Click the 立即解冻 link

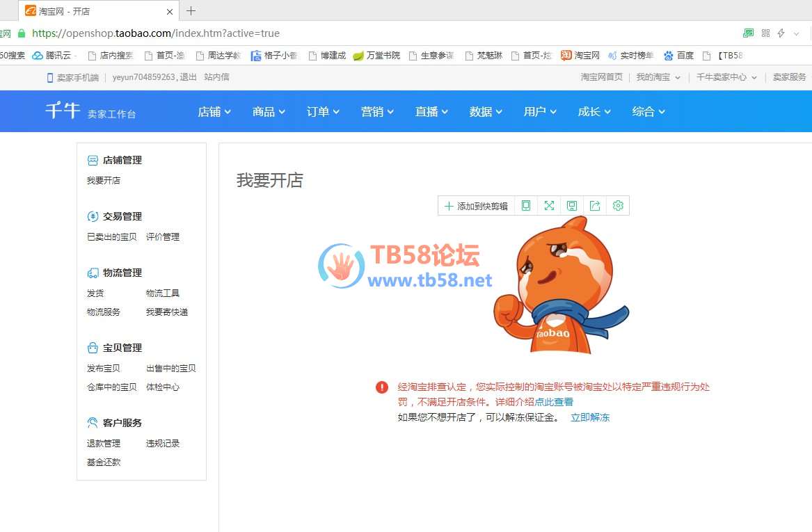(x=590, y=418)
